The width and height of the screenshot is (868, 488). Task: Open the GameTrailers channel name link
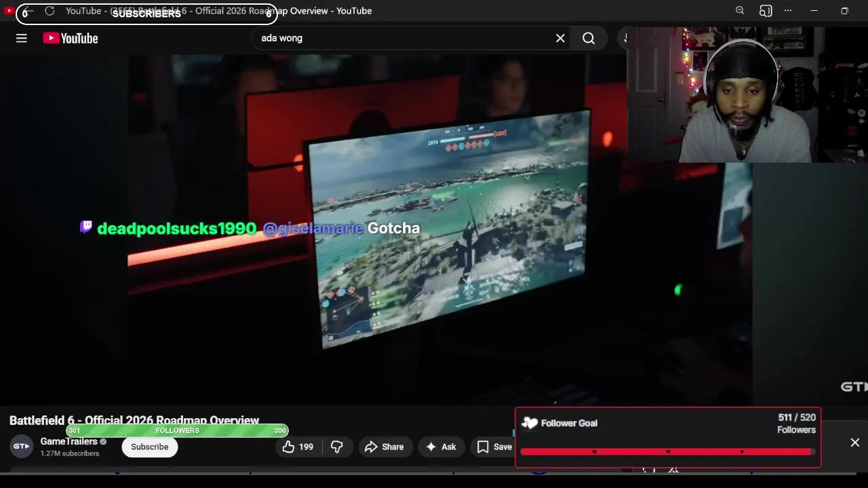tap(68, 441)
